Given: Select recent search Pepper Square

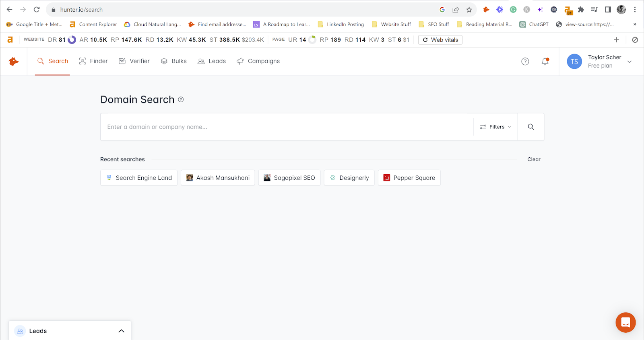Looking at the screenshot, I should point(409,178).
